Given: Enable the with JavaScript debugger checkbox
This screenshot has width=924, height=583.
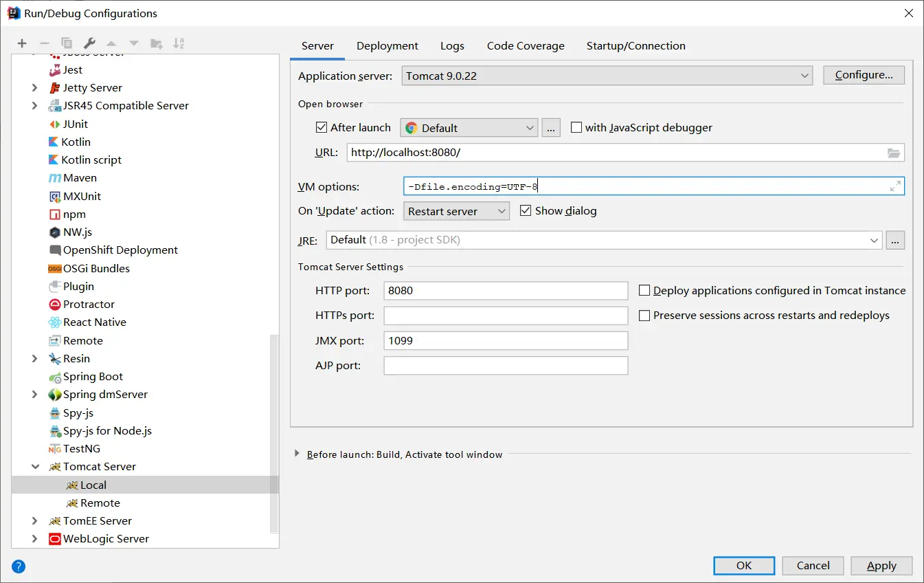Looking at the screenshot, I should pos(576,127).
